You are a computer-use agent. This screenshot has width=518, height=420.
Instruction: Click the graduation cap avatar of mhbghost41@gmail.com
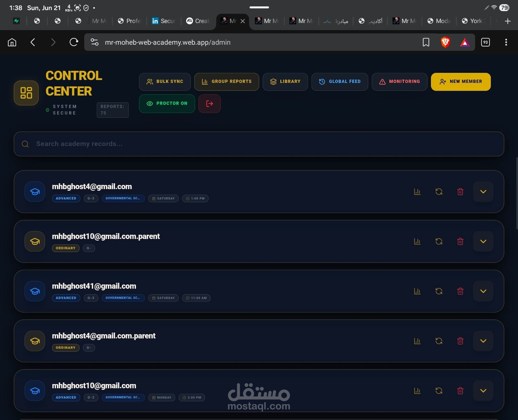point(35,291)
